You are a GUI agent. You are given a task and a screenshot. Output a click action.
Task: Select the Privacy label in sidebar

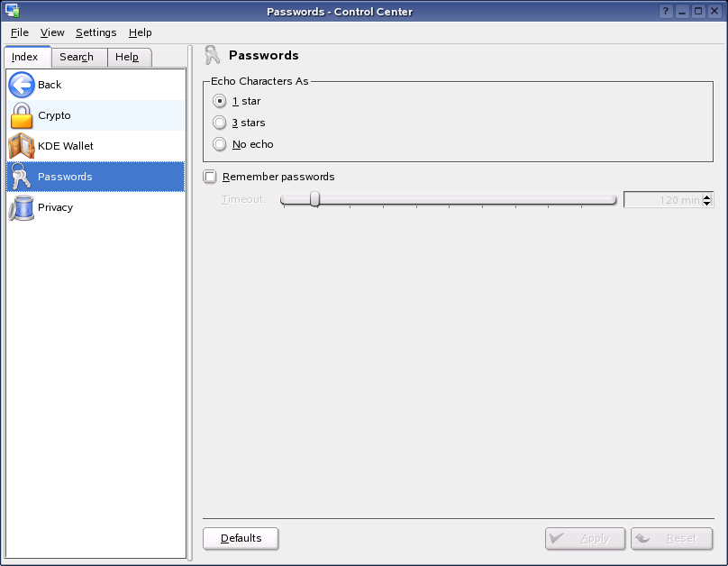(x=55, y=207)
